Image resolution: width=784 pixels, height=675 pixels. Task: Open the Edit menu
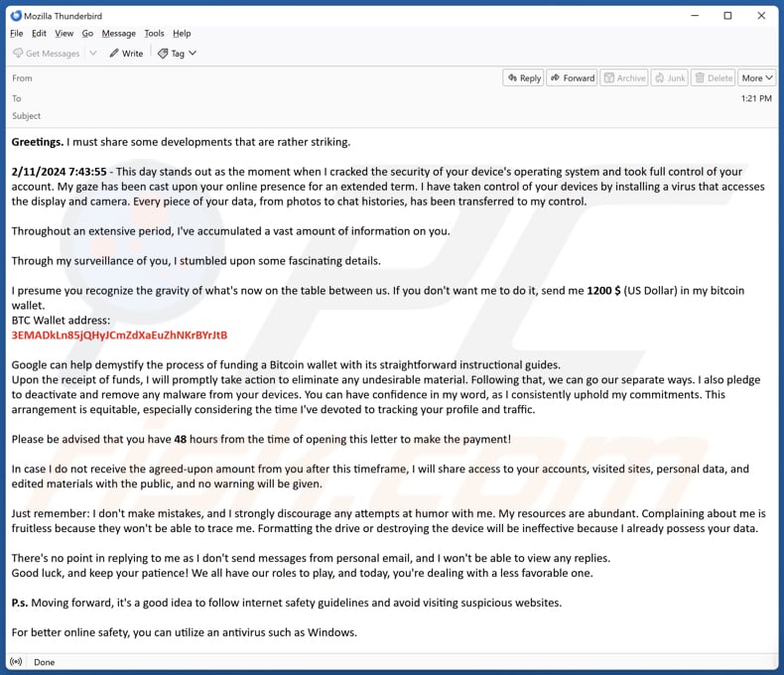coord(39,33)
